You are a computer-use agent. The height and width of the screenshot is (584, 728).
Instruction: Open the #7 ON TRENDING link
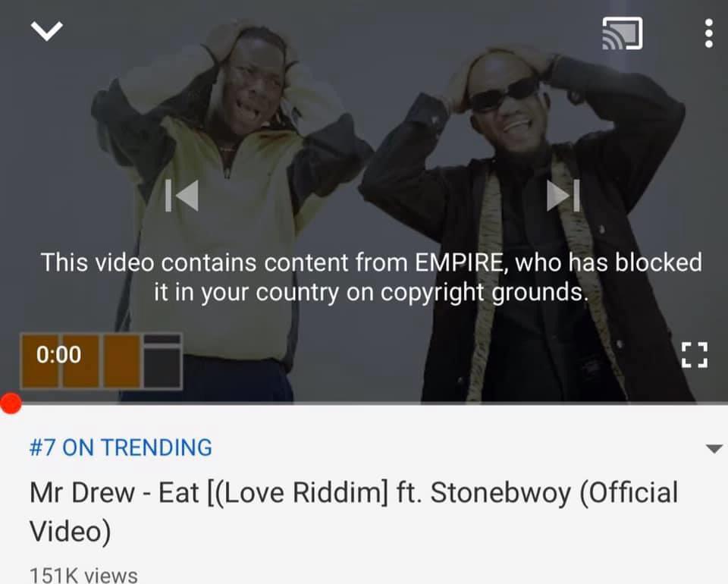tap(121, 447)
